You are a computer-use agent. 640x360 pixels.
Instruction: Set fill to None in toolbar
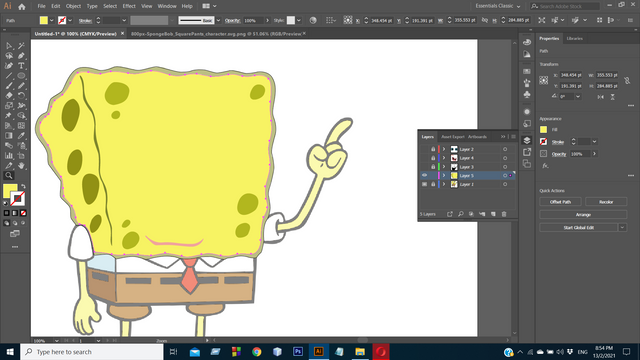point(23,213)
